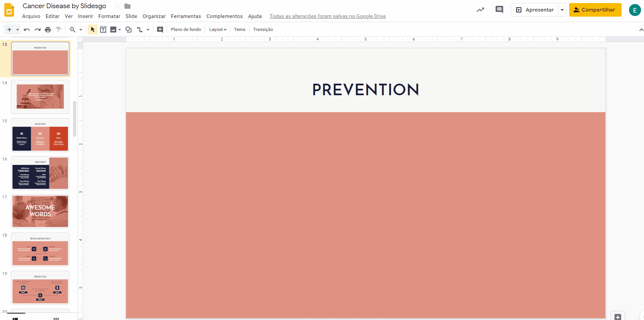644x320 pixels.
Task: Collapse the menus with the chevron
Action: pos(641,30)
